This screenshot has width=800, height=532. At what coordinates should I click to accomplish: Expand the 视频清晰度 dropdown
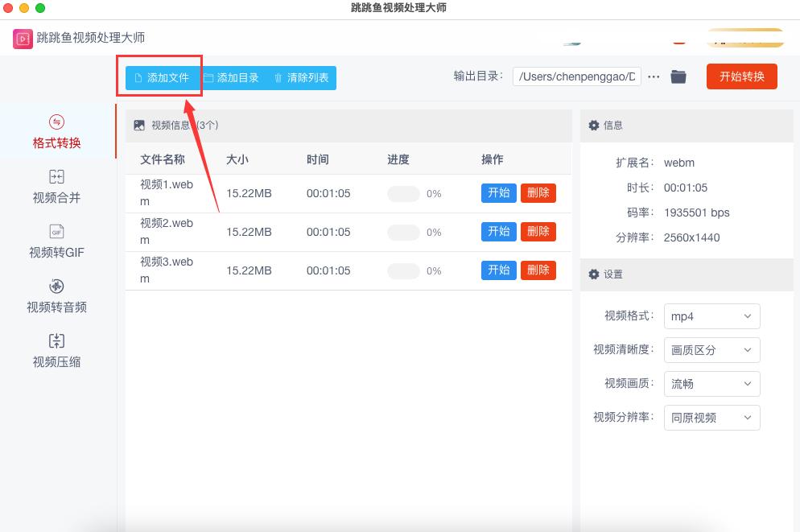point(711,350)
